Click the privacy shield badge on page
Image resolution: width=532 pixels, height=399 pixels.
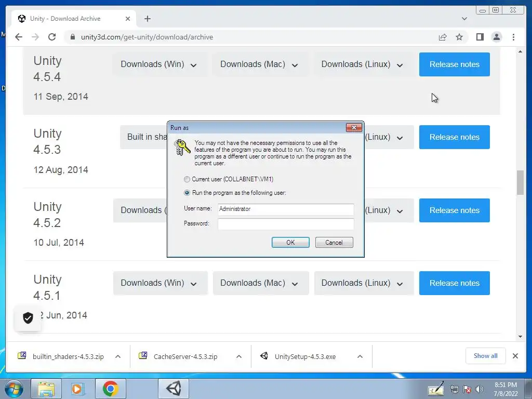tap(28, 318)
